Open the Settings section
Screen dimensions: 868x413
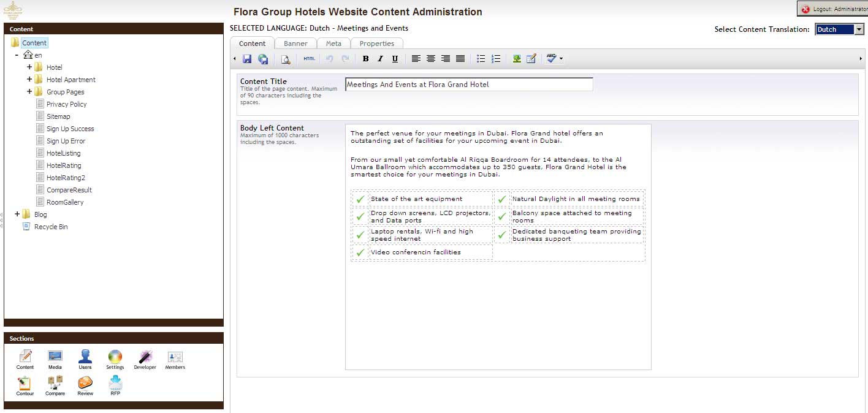[x=115, y=360]
